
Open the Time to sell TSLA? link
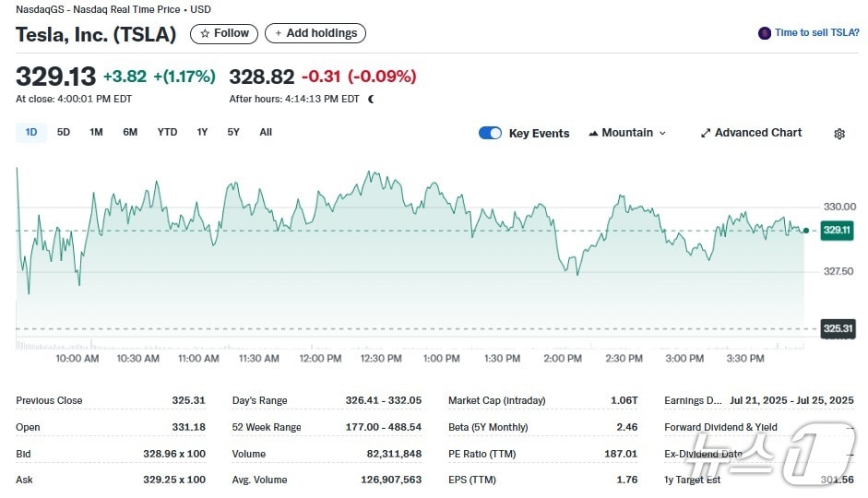(816, 33)
